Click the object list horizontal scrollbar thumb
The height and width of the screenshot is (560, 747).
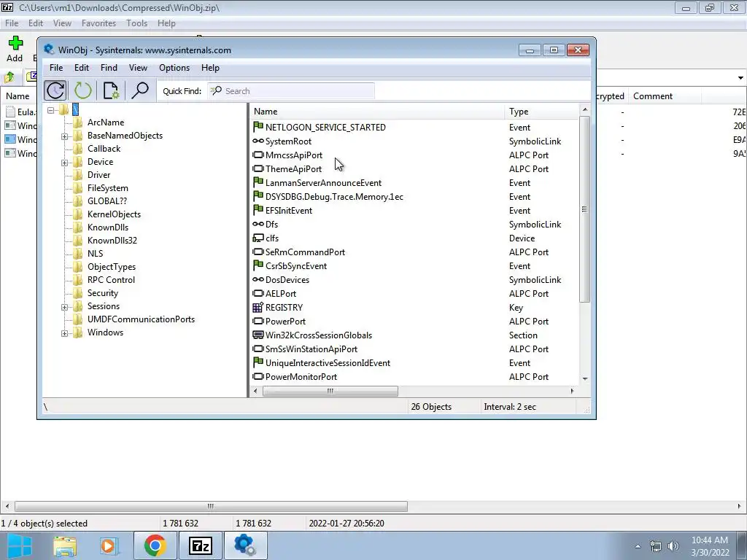pyautogui.click(x=330, y=391)
